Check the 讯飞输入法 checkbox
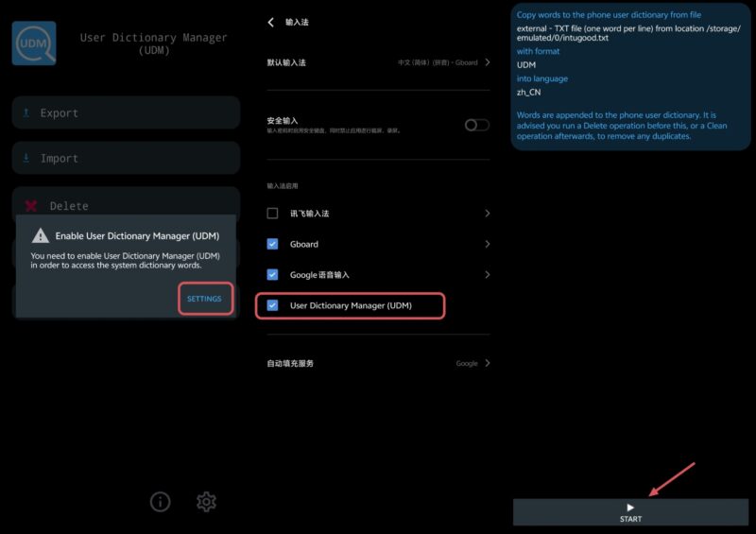 (272, 214)
